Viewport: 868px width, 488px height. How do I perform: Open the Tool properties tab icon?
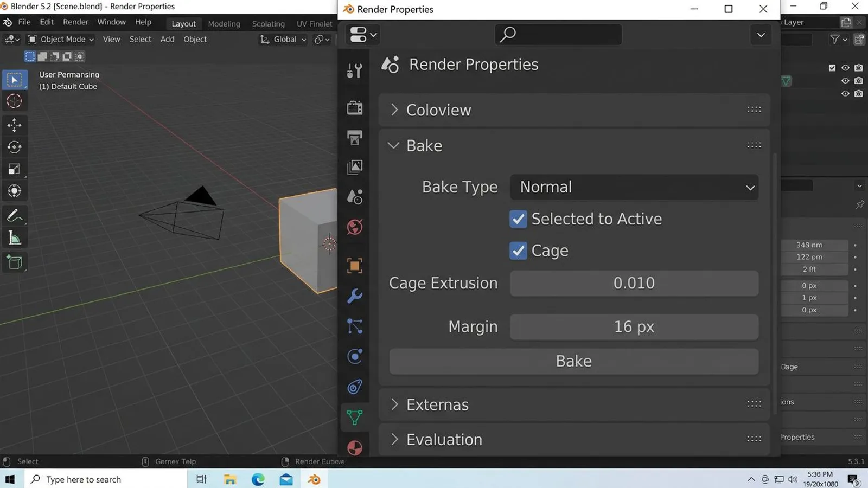point(355,70)
